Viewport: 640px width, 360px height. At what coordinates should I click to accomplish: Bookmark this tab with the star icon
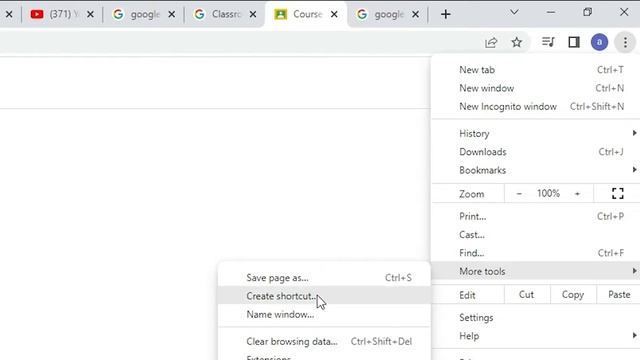coord(517,42)
